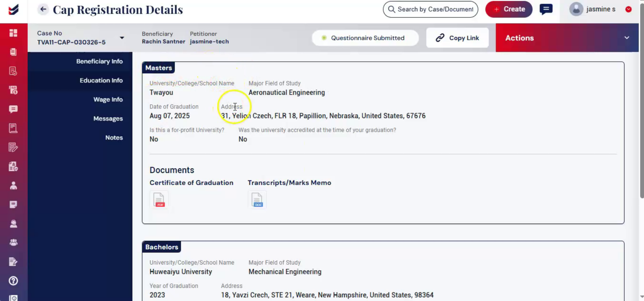Select the Wage Info section
This screenshot has height=301, width=644.
click(108, 99)
